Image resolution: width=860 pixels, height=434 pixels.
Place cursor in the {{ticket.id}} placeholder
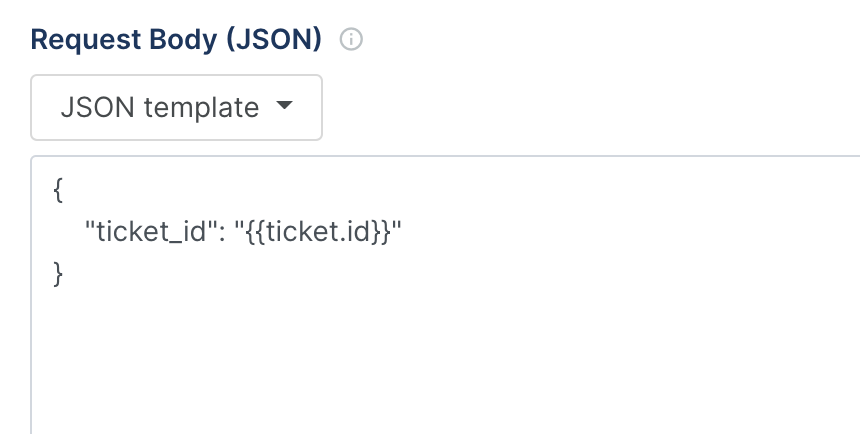318,232
